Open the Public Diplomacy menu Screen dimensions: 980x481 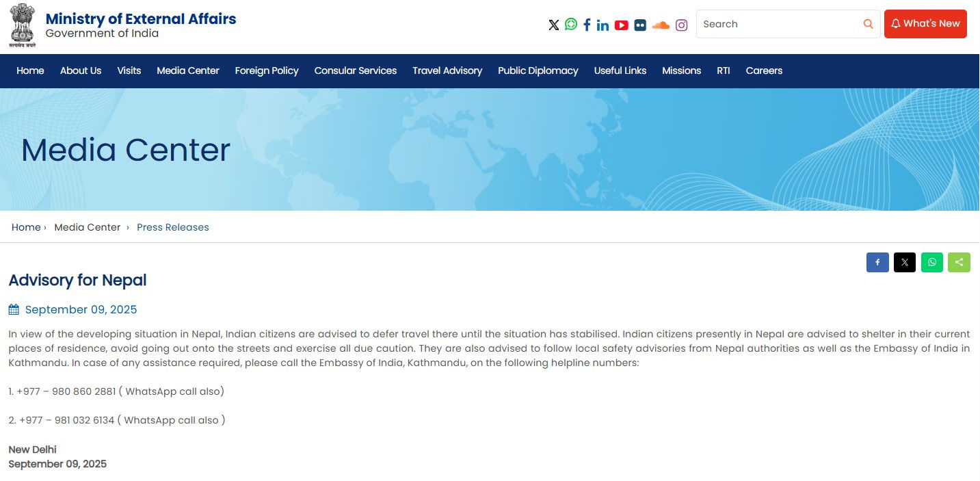pos(538,70)
